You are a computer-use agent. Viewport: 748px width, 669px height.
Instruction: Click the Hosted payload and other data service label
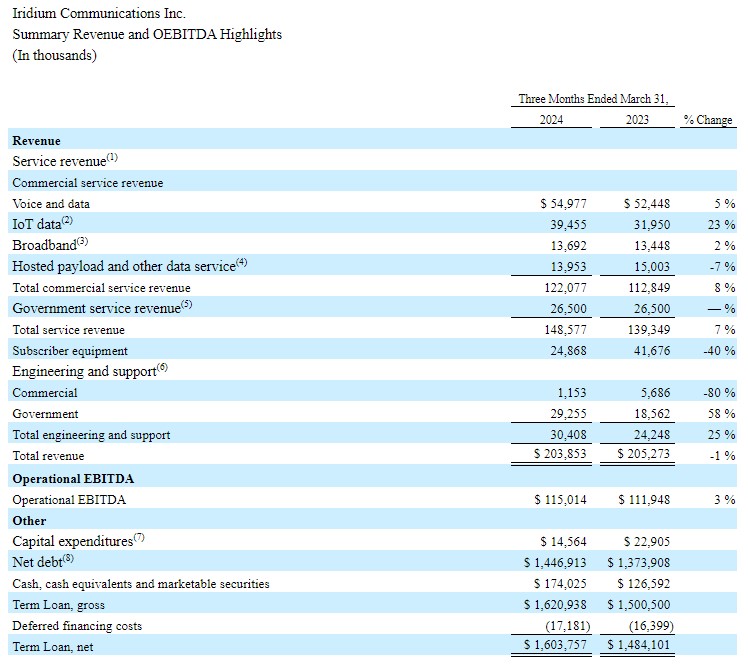(123, 267)
